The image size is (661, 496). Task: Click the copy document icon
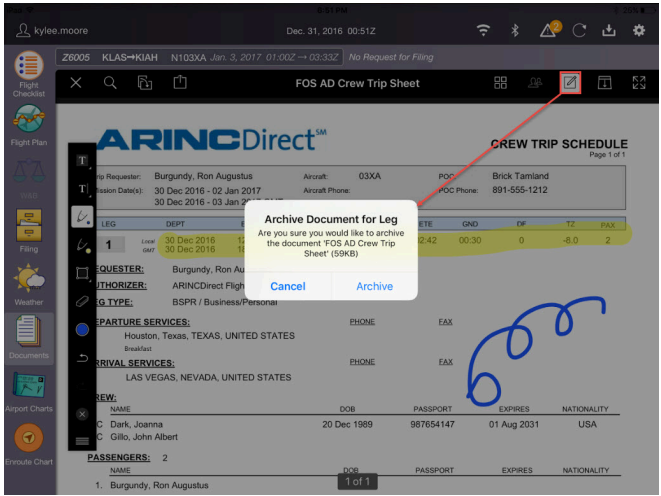coord(145,83)
